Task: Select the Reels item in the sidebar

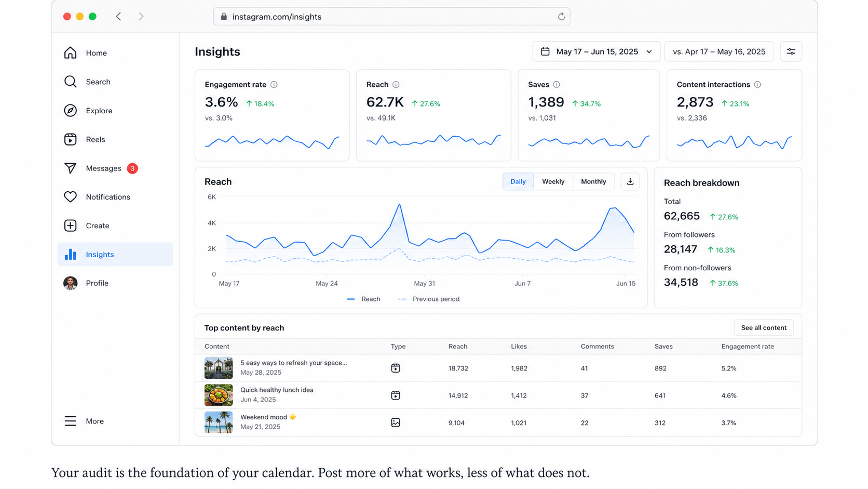Action: [x=115, y=139]
